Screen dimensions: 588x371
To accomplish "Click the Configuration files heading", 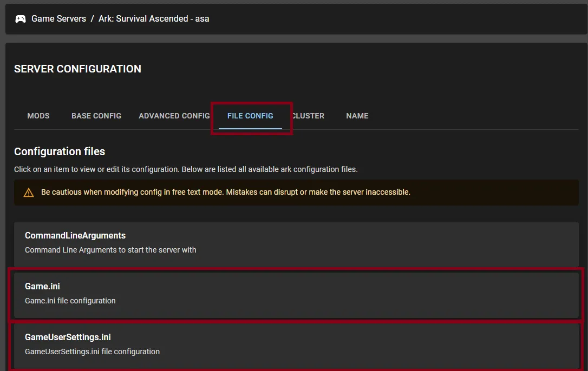I will [x=60, y=151].
